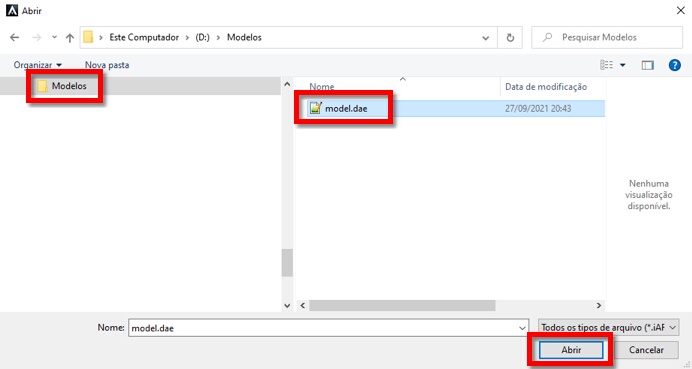This screenshot has width=692, height=369.
Task: Expand the address bar history dropdown
Action: pos(485,38)
